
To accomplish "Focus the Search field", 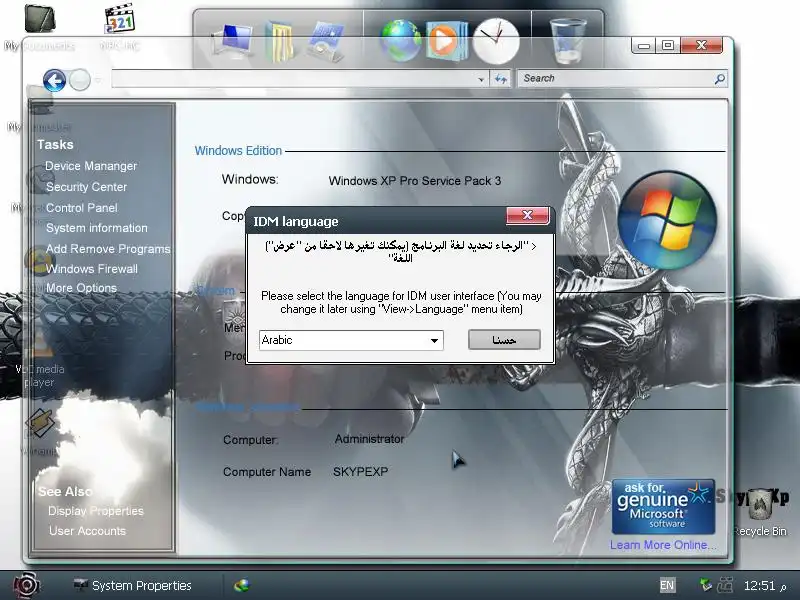I will pyautogui.click(x=615, y=79).
